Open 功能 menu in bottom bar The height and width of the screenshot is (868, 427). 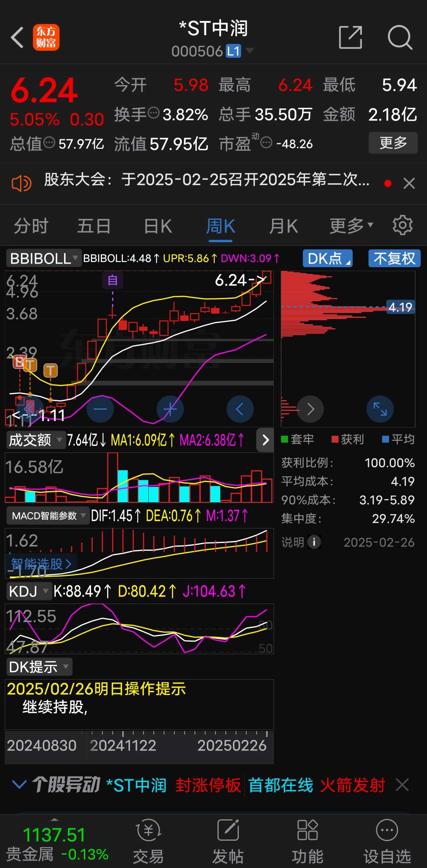coord(308,841)
